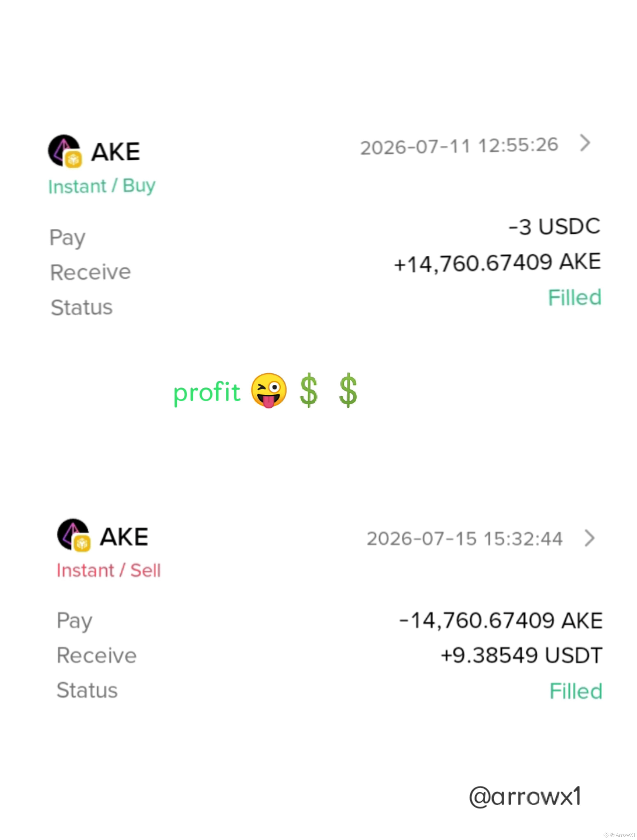Click the Instant / Sell label

(x=109, y=570)
